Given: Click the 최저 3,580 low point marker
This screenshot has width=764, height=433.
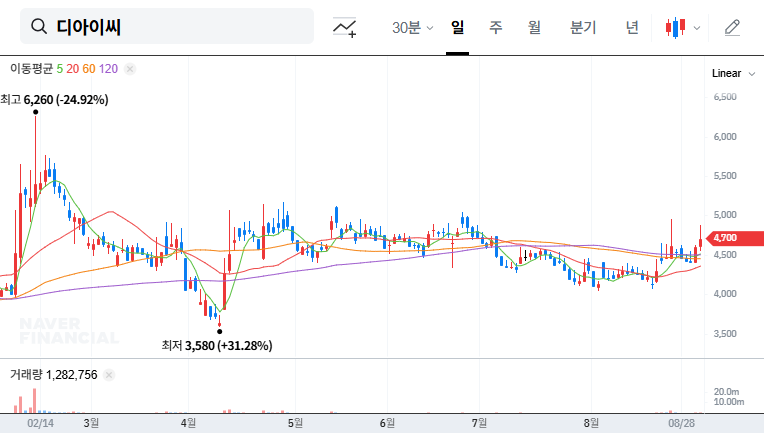Looking at the screenshot, I should (x=219, y=331).
